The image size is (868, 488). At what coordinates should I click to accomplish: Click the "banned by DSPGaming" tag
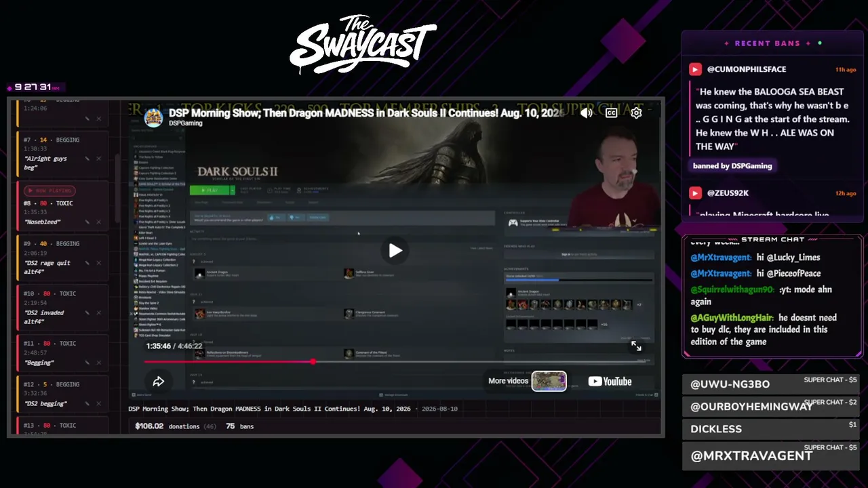point(732,165)
